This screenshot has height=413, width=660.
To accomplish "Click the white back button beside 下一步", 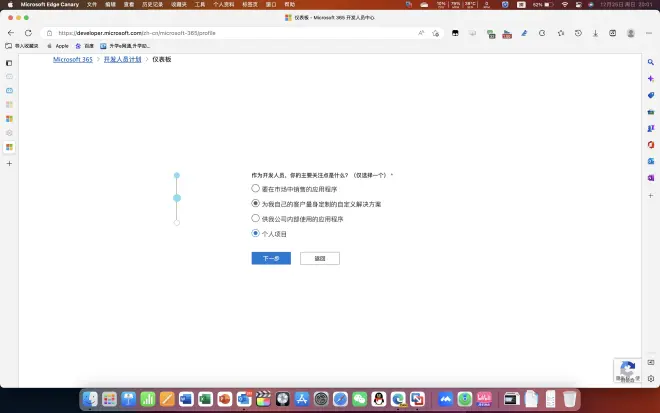I will (x=320, y=258).
